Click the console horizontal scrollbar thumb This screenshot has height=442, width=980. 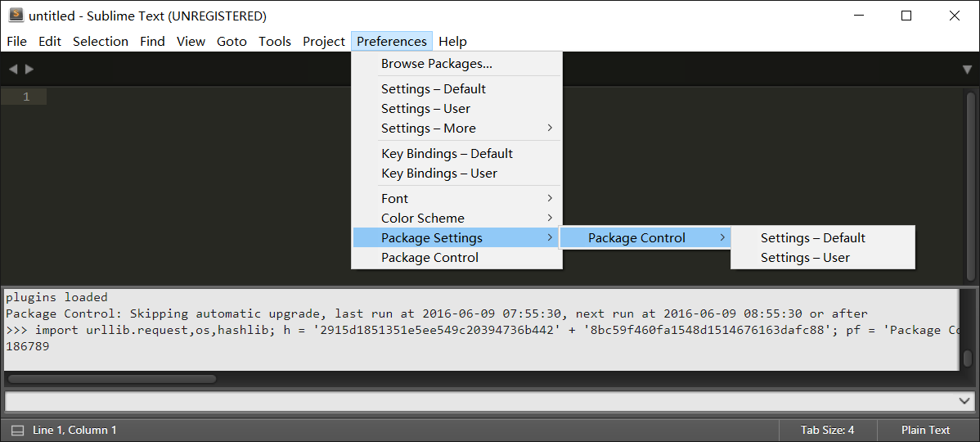[112, 379]
